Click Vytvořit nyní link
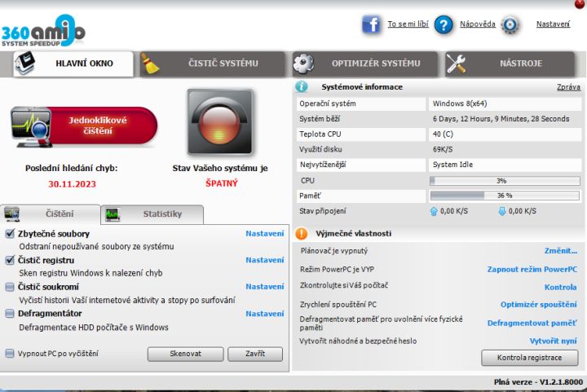 (554, 341)
